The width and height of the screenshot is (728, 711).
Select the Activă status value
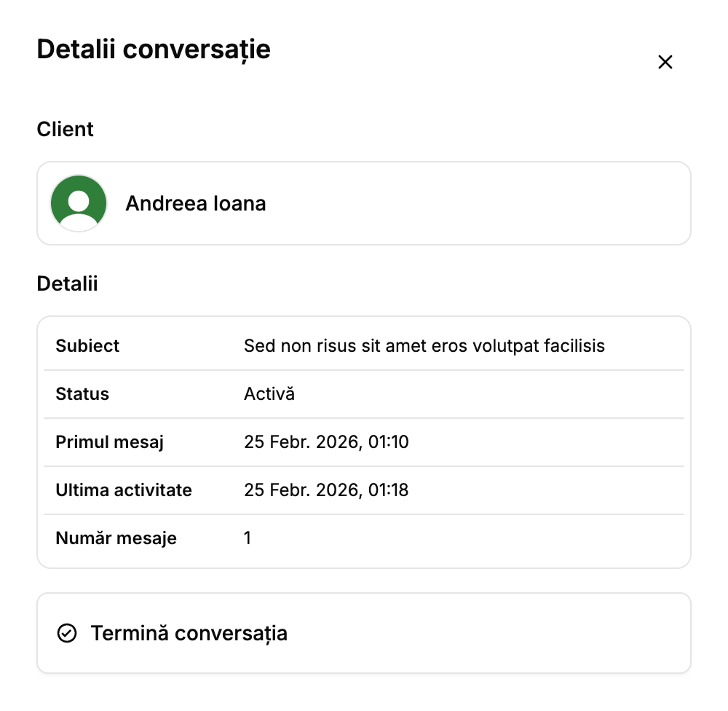click(x=269, y=393)
